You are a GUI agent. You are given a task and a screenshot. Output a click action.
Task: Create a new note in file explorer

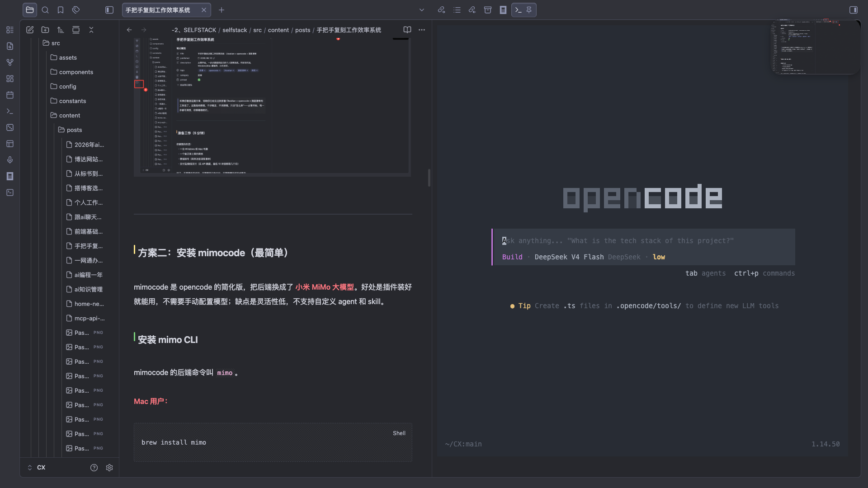click(x=30, y=30)
